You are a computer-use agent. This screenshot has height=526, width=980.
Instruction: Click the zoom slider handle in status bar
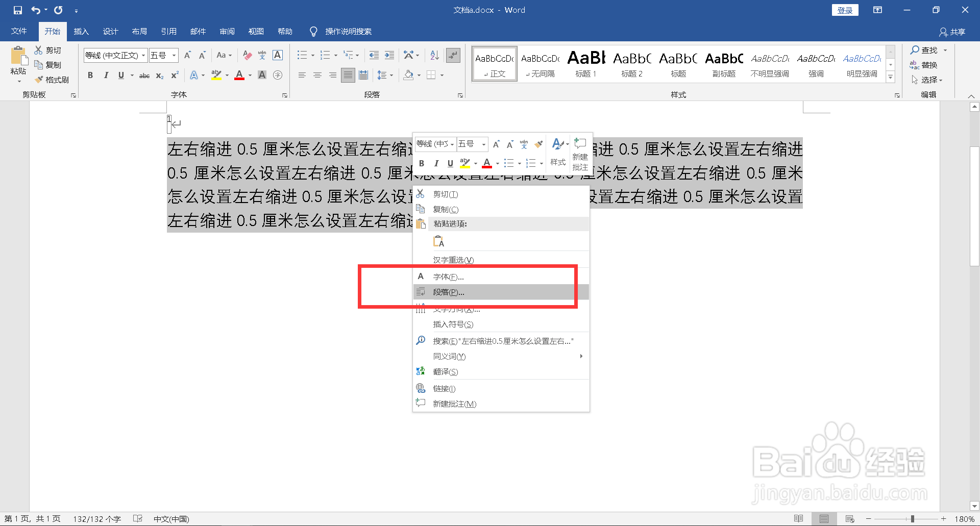tap(913, 519)
